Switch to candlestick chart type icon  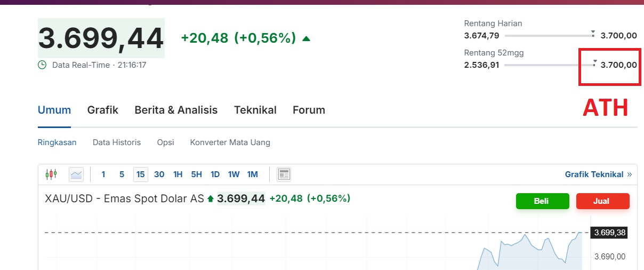(x=51, y=174)
